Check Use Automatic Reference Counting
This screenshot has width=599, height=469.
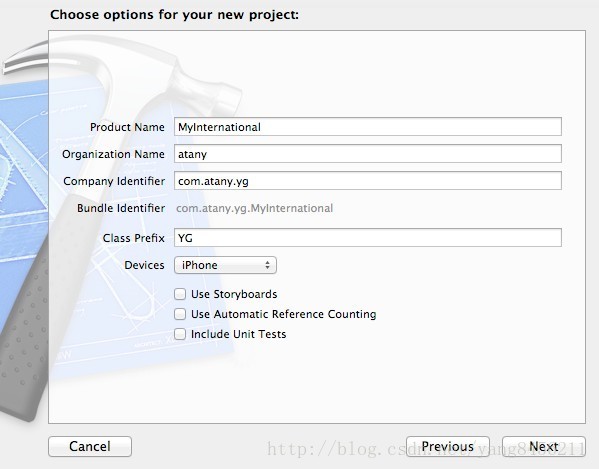(180, 314)
